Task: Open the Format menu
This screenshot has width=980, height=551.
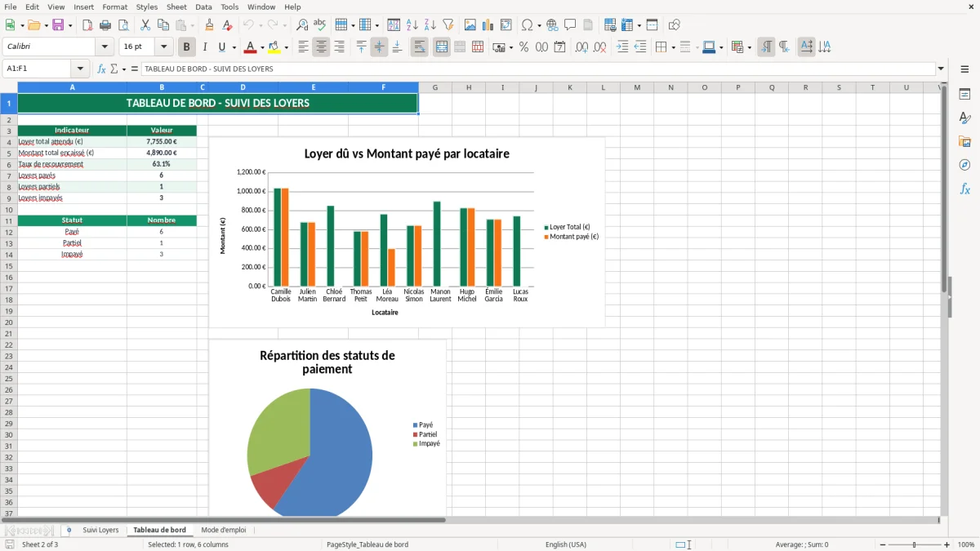Action: coord(114,7)
